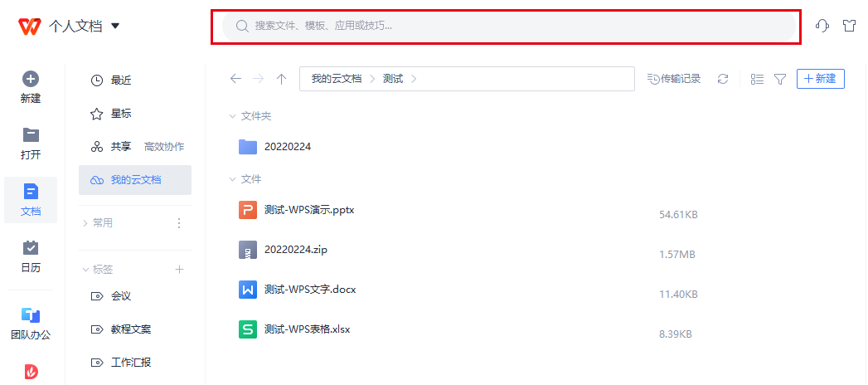This screenshot has height=385, width=868.
Task: Click the spreadsheet icon for xlsx file
Action: click(248, 329)
